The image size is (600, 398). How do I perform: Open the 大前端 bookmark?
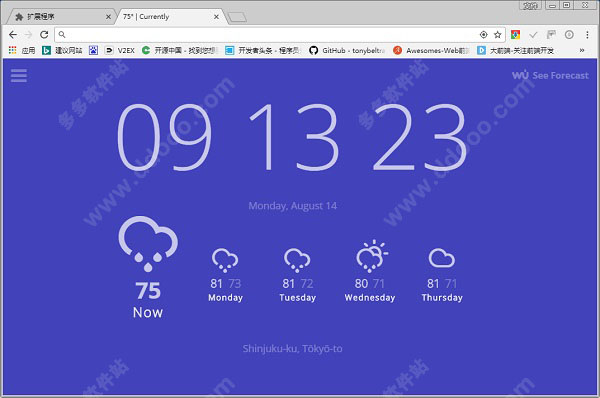[x=515, y=50]
